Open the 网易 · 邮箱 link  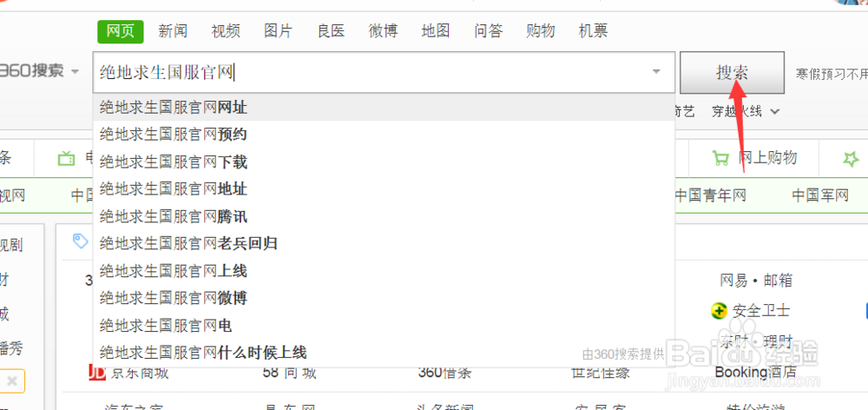point(756,281)
